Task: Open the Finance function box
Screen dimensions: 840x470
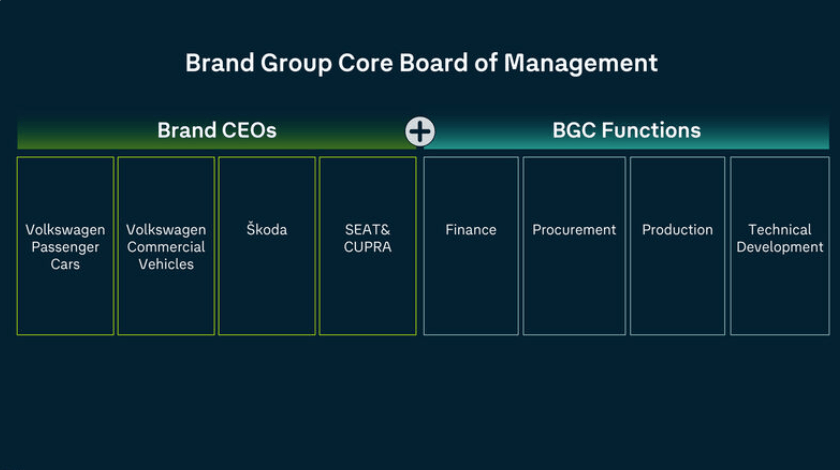Action: click(x=471, y=246)
